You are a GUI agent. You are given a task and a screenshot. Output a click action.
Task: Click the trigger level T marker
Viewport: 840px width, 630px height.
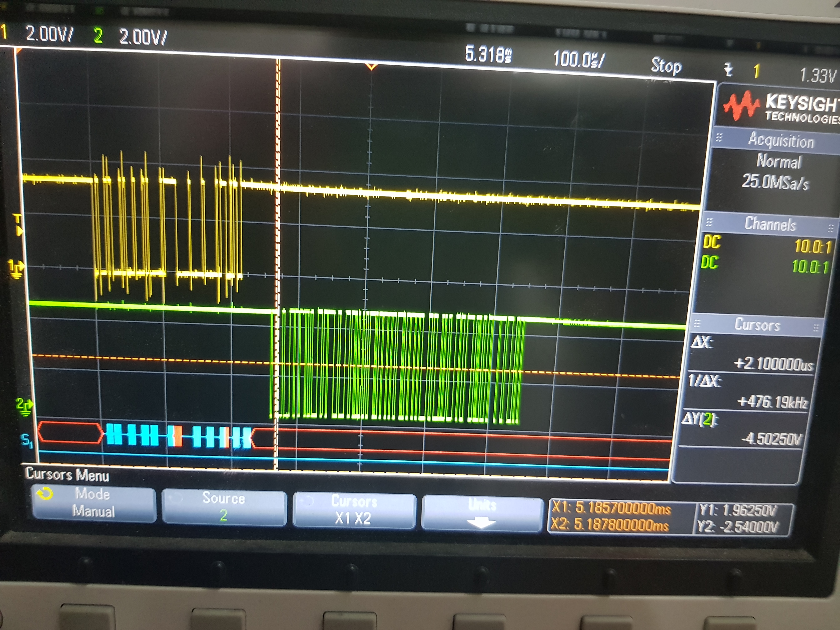pyautogui.click(x=18, y=224)
